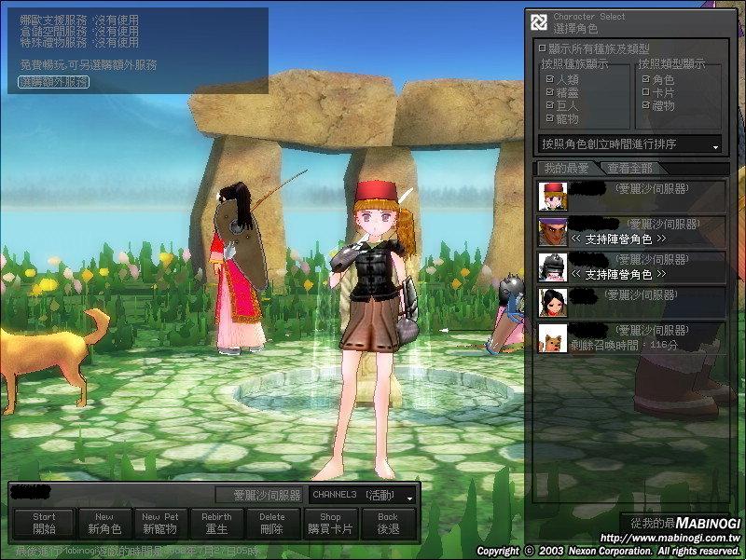
Task: Expand the CHANNEL3 channel dropdown
Action: pos(362,495)
